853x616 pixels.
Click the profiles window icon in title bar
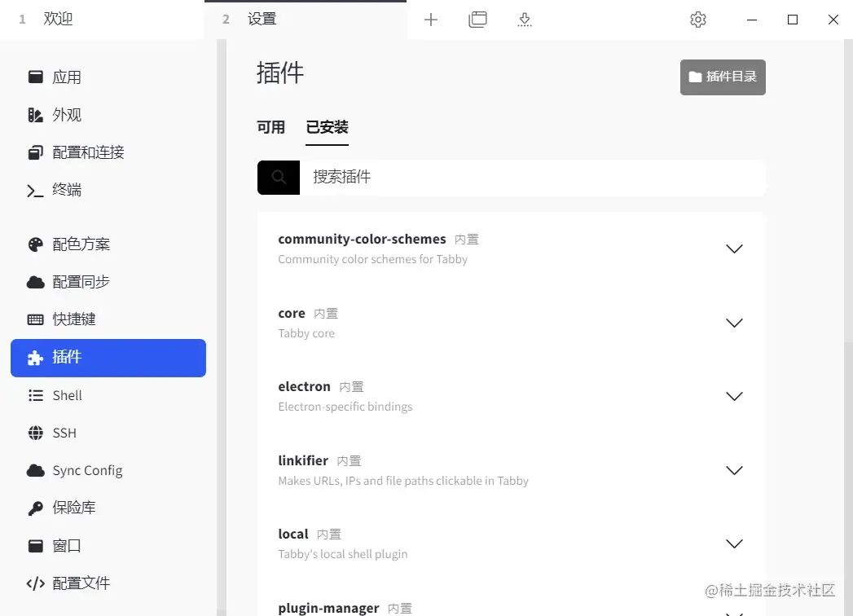pos(477,20)
